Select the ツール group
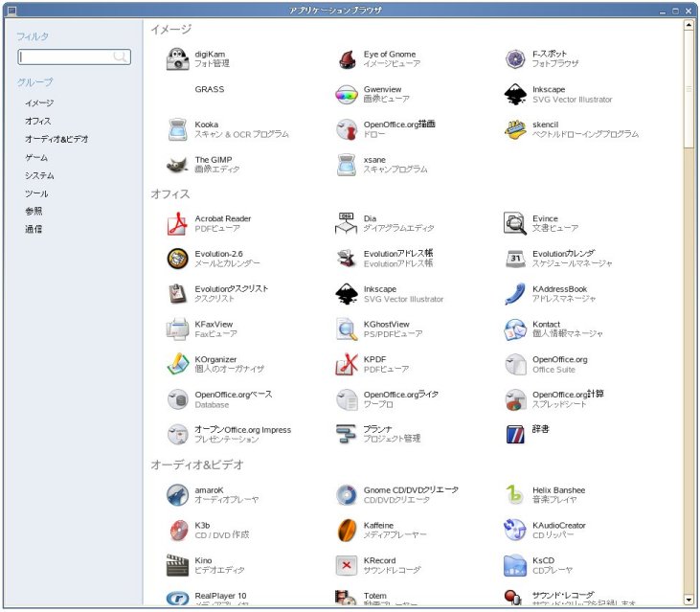The width and height of the screenshot is (700, 612). click(x=36, y=193)
